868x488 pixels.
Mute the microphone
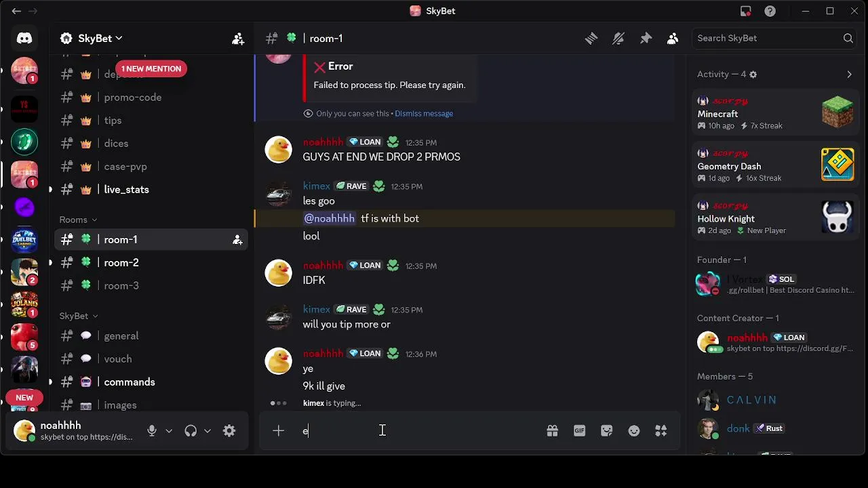(x=152, y=431)
